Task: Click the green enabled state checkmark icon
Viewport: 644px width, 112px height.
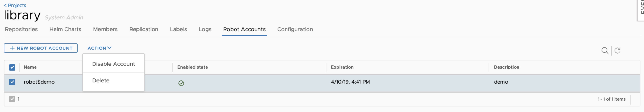Action: coord(181,83)
